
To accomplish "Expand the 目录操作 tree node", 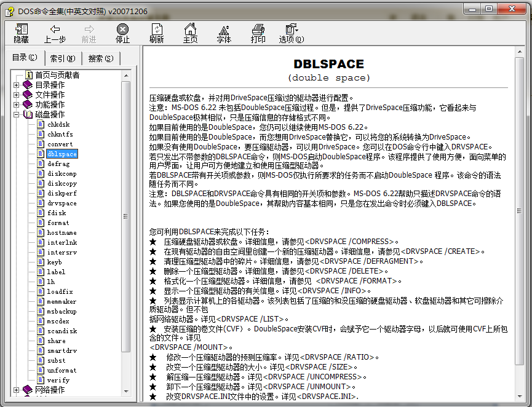I will point(16,85).
